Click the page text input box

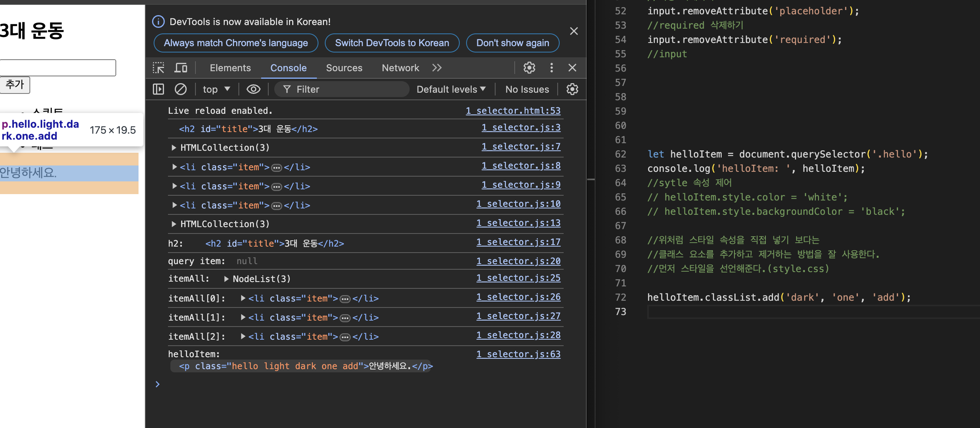(x=58, y=68)
